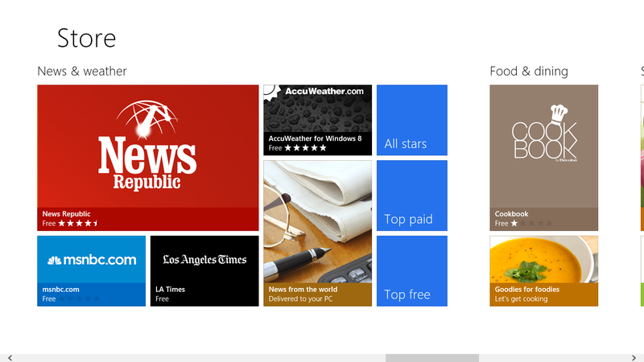Click the 'Let's get cooking' caption
Screen dimensions: 644x362
coord(521,298)
